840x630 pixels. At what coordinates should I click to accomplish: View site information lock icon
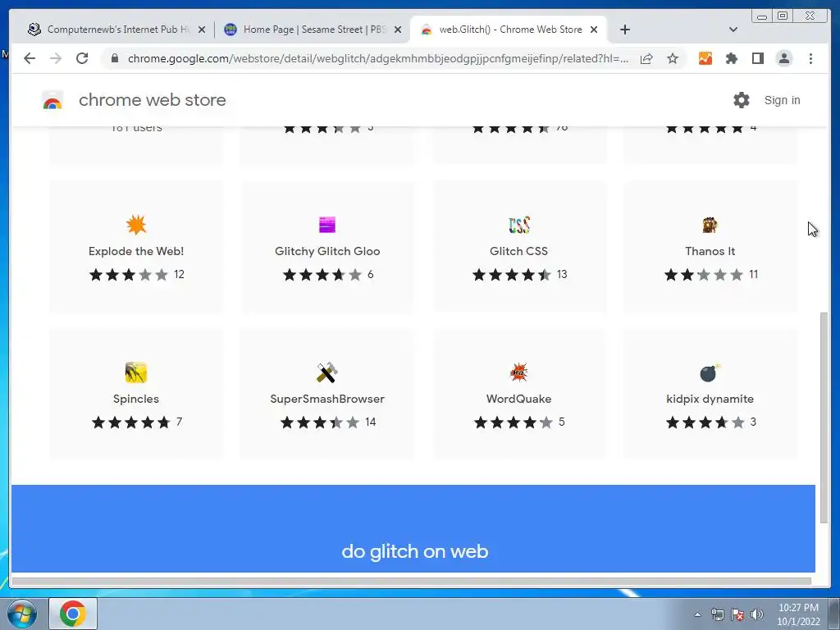(x=114, y=58)
